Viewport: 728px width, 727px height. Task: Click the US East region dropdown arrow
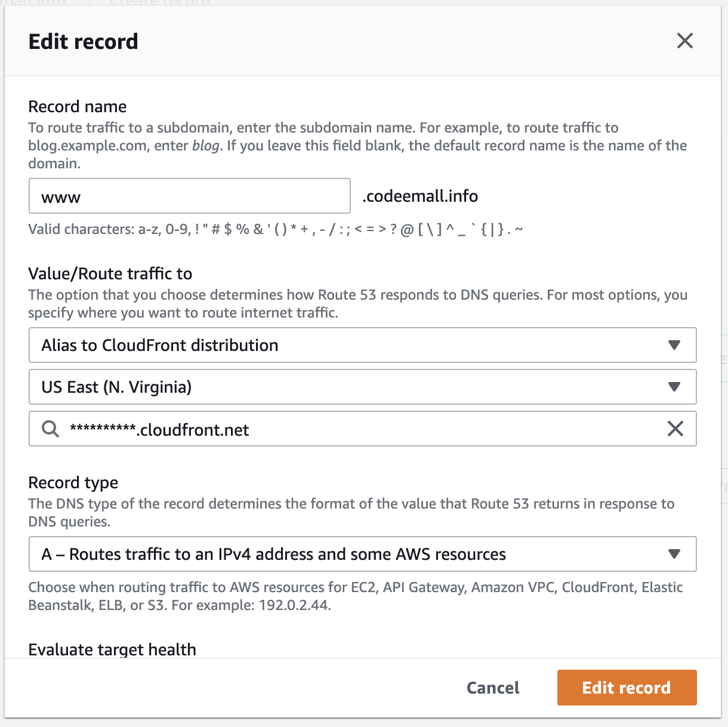[674, 387]
